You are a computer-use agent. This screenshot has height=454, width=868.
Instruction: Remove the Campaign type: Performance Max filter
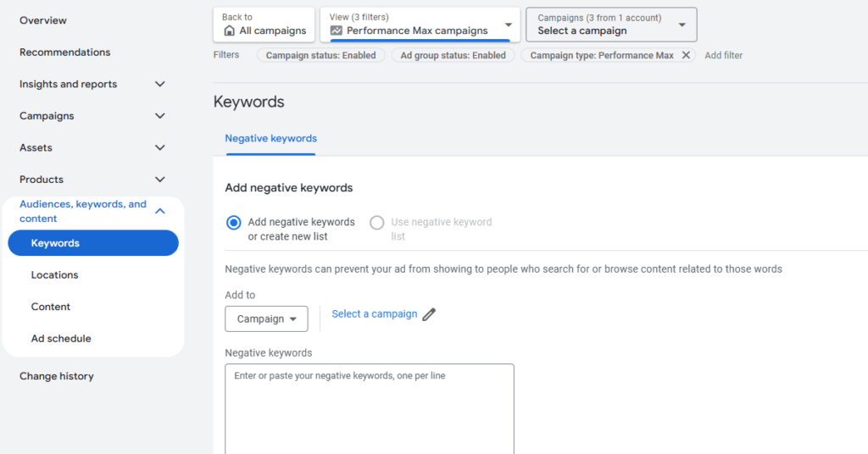point(686,55)
